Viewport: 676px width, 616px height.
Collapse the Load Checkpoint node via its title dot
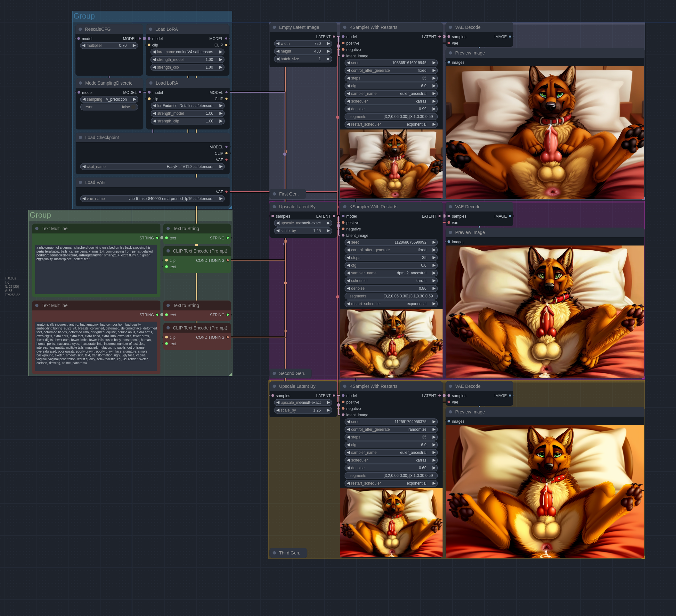coord(80,137)
